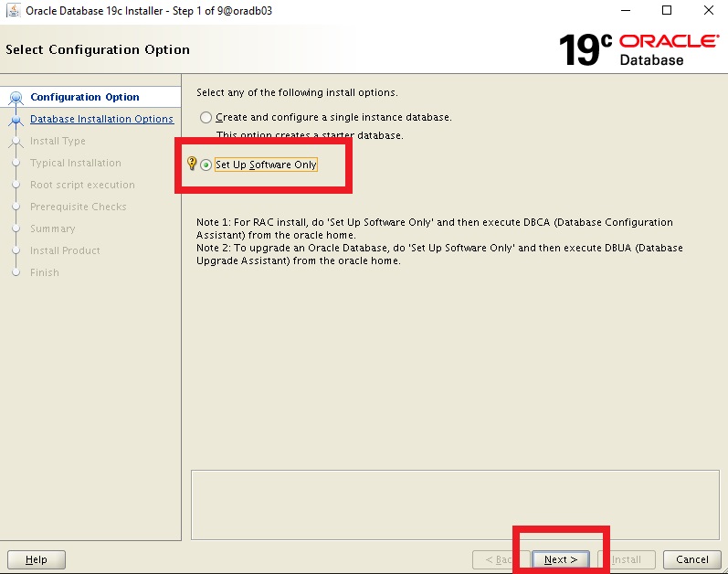
Task: Click the Prerequisite Checks step
Action: pyautogui.click(x=78, y=207)
